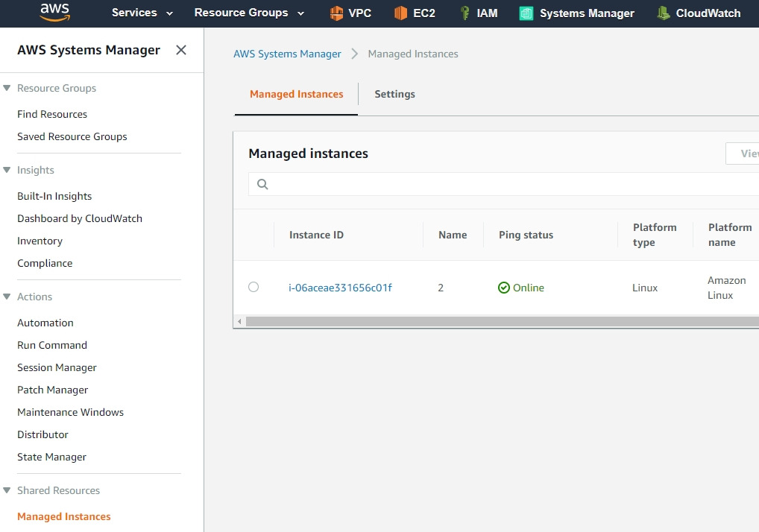Click the Managed Instances breadcrumb text
This screenshot has height=532, width=759.
413,54
